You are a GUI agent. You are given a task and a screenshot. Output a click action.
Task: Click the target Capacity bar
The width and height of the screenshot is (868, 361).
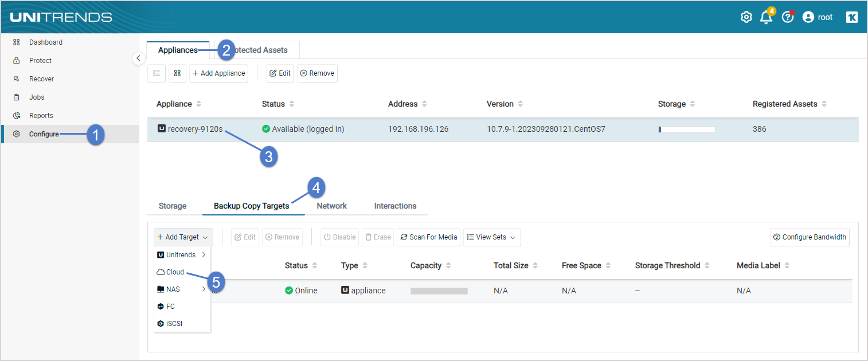(x=439, y=291)
